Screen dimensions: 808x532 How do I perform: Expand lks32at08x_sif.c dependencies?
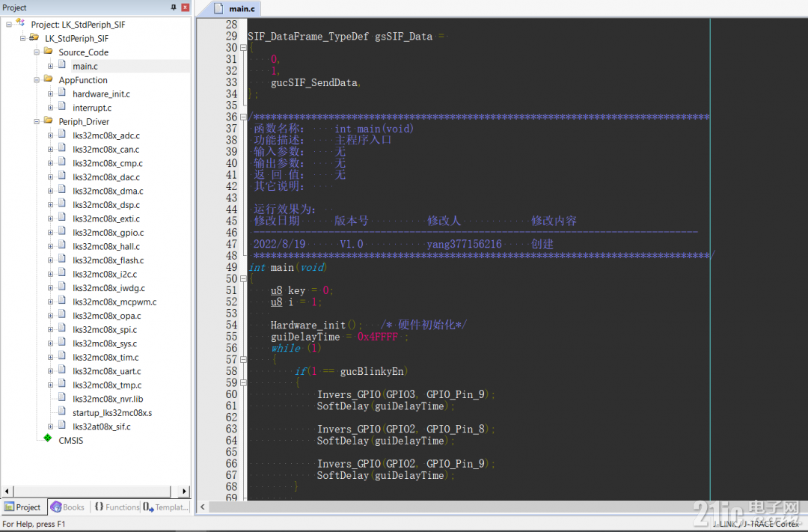51,426
